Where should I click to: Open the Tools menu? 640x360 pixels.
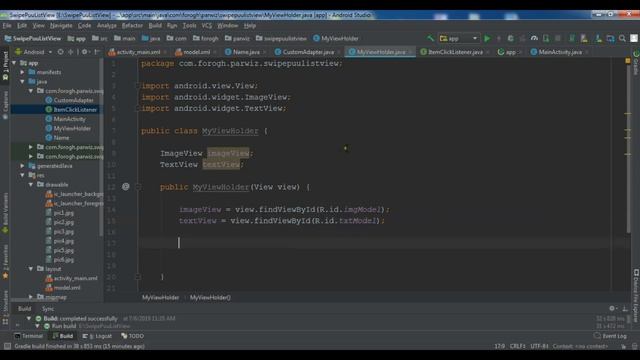(x=189, y=25)
